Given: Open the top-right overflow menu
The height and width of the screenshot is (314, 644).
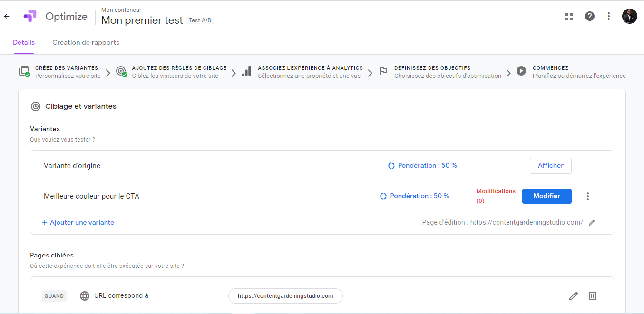Looking at the screenshot, I should (609, 16).
